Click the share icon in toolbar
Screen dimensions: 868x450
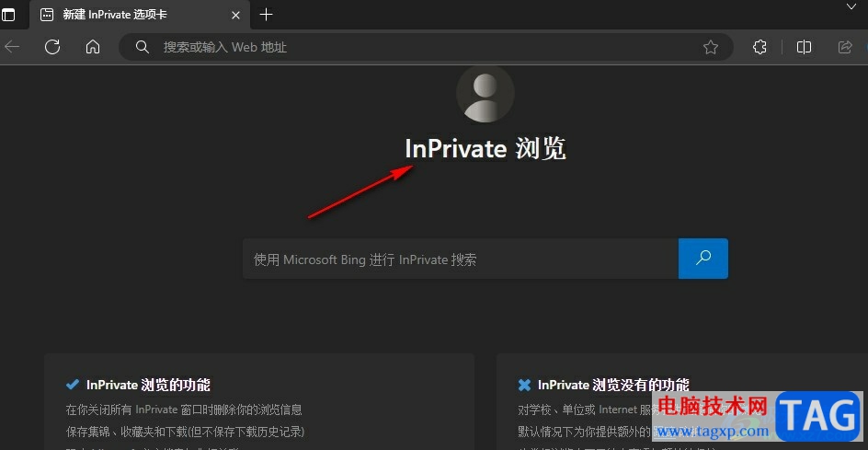pyautogui.click(x=845, y=47)
